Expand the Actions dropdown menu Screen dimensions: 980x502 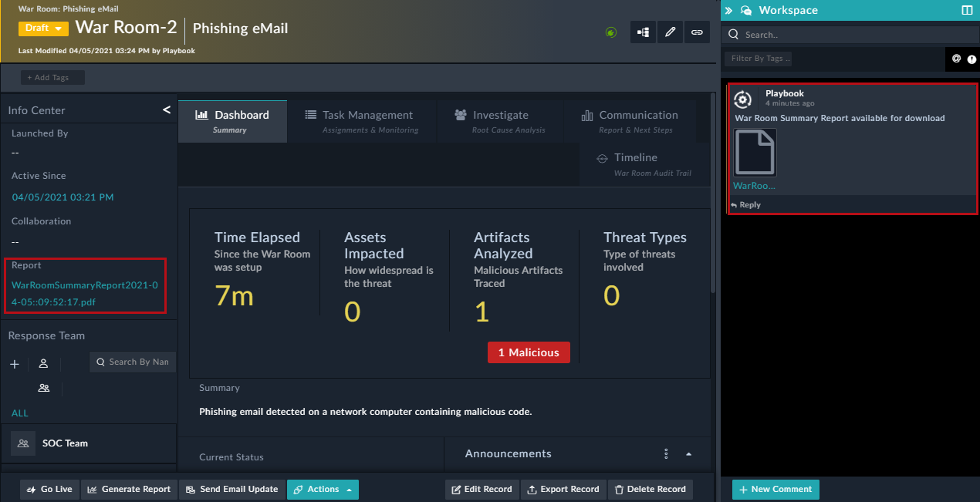(x=323, y=489)
